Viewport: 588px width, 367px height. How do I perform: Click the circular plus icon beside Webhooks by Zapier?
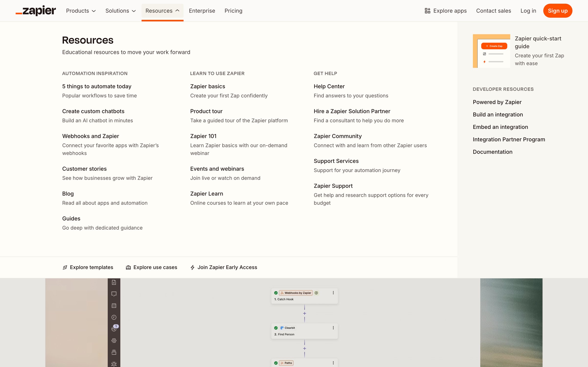(316, 293)
